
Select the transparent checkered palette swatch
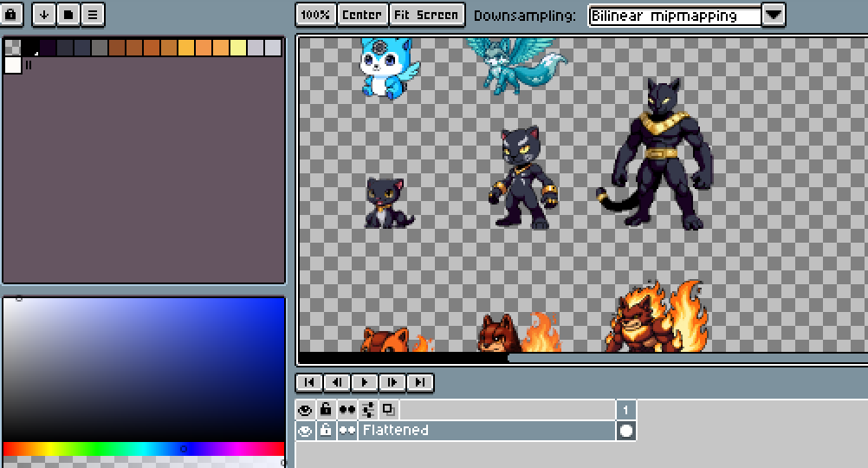(13, 48)
